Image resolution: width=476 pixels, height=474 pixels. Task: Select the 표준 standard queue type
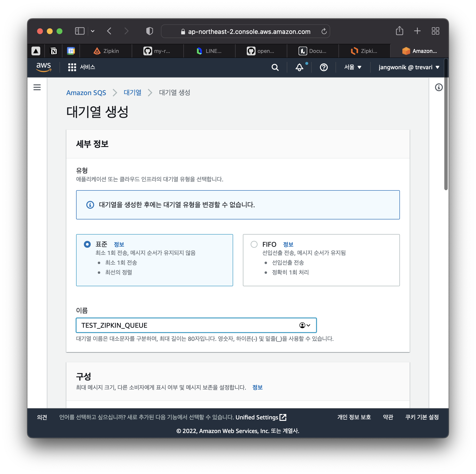(x=87, y=244)
